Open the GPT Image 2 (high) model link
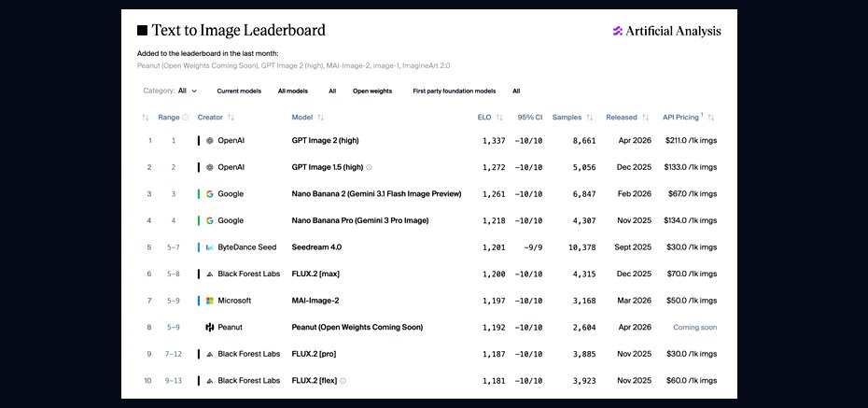This screenshot has height=408, width=868. (325, 141)
